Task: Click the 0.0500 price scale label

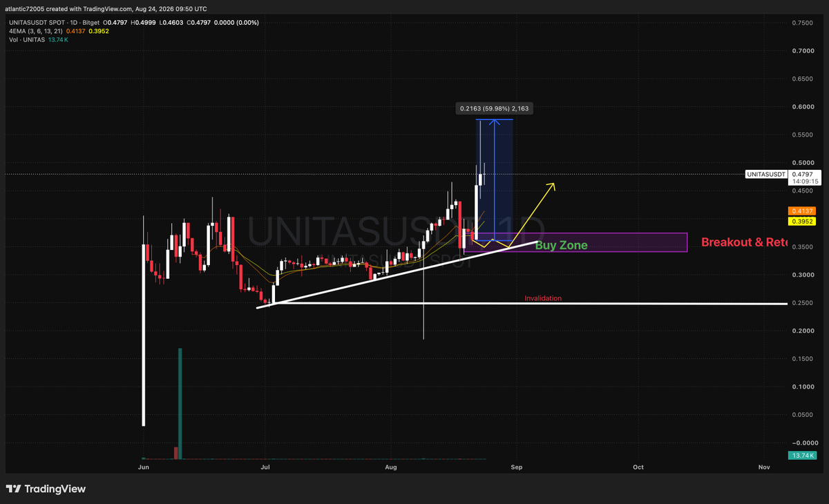Action: [803, 415]
